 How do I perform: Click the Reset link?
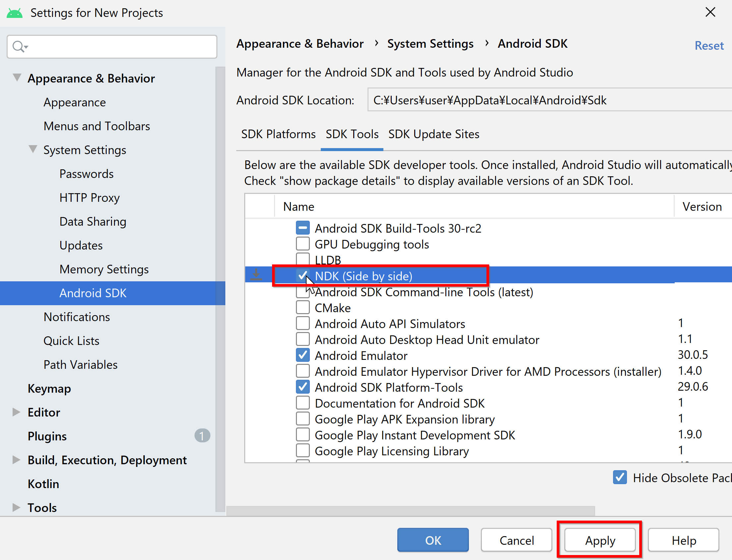point(709,46)
